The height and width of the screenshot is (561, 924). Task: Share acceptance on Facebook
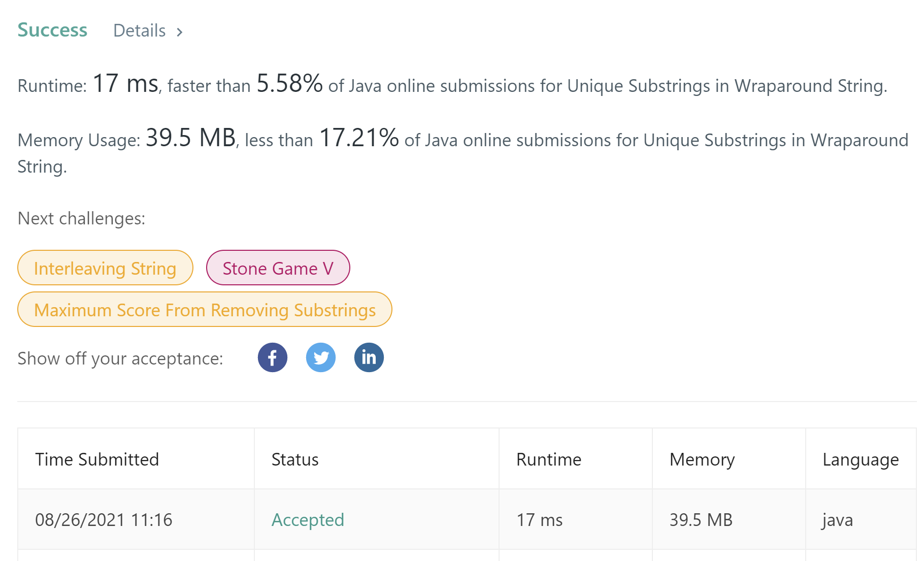(x=273, y=358)
